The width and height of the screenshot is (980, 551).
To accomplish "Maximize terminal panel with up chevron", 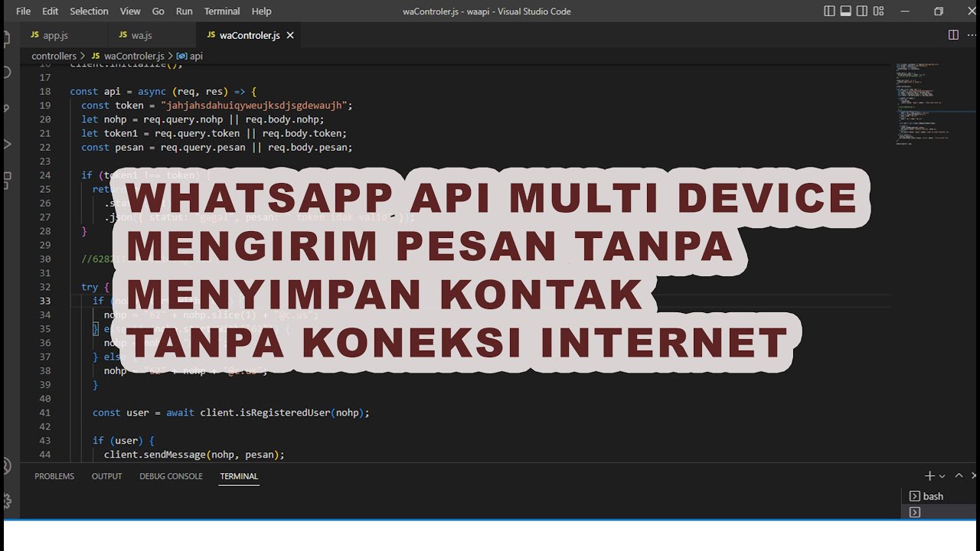I will click(x=959, y=476).
